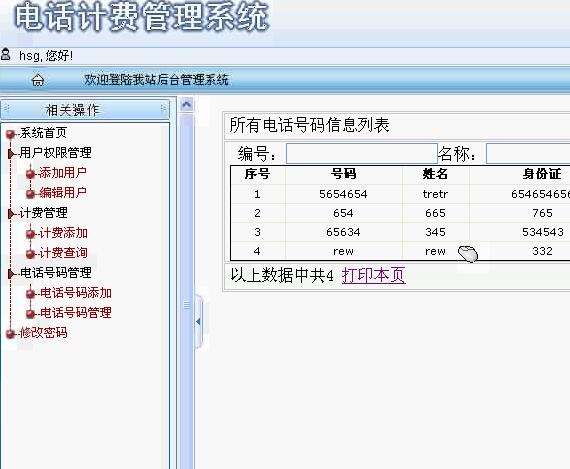Click red ball icon beside 添加用户
Viewport: 570px width, 469px height.
click(31, 174)
